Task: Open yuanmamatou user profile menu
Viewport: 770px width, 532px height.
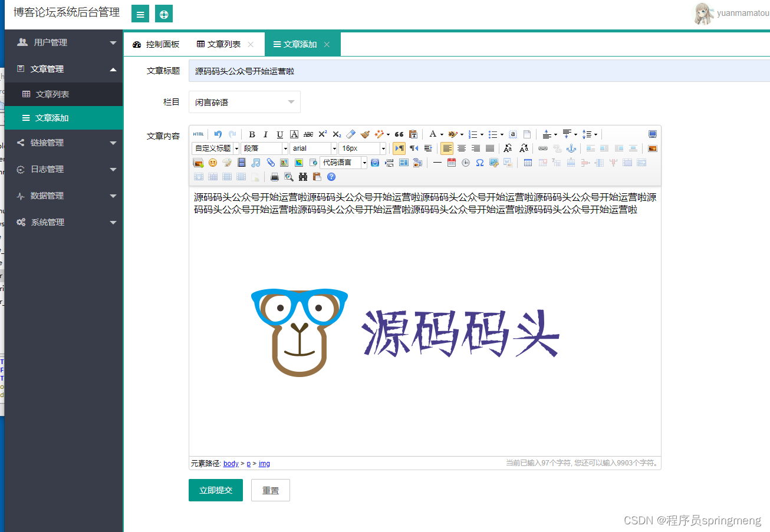Action: pos(731,14)
